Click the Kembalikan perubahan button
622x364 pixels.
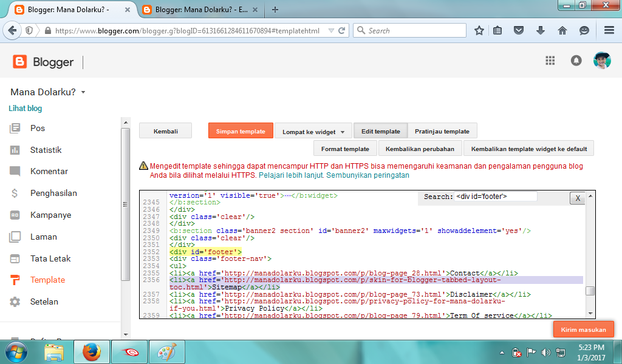click(x=420, y=149)
